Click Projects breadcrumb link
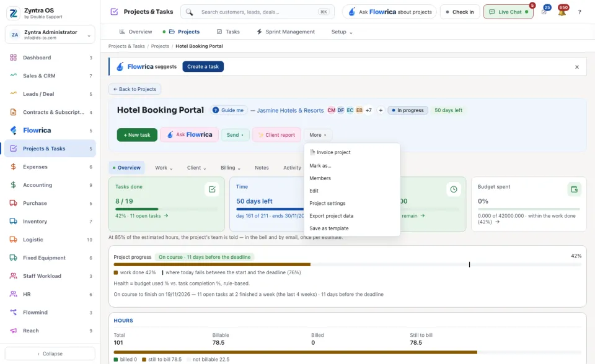Viewport: 595px width, 364px height. pyautogui.click(x=160, y=46)
